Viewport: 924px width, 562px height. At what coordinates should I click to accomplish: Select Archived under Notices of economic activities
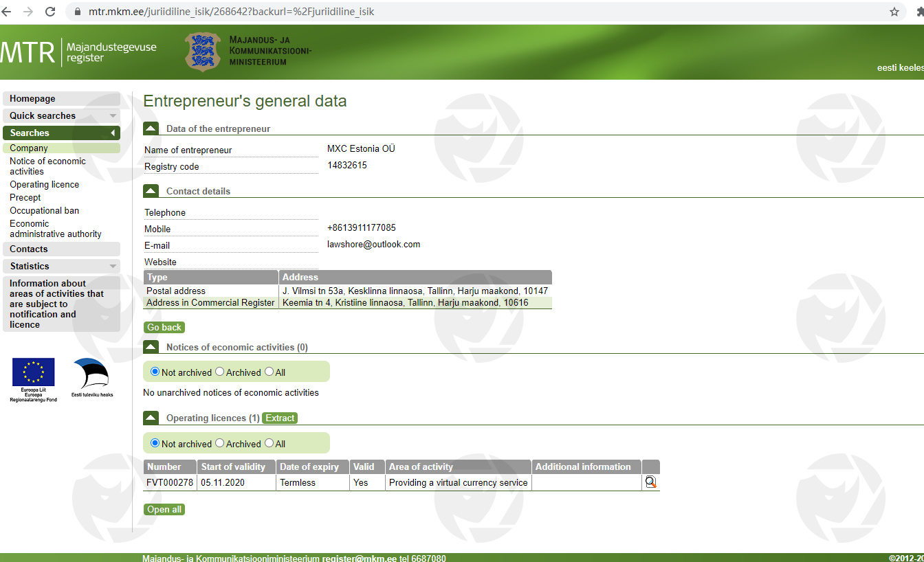(x=220, y=372)
